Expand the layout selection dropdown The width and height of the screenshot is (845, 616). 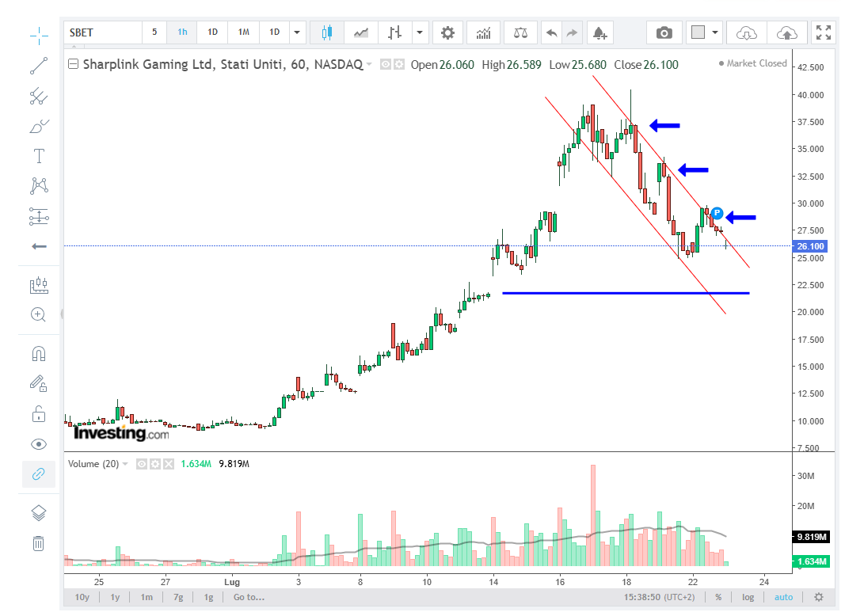(715, 32)
